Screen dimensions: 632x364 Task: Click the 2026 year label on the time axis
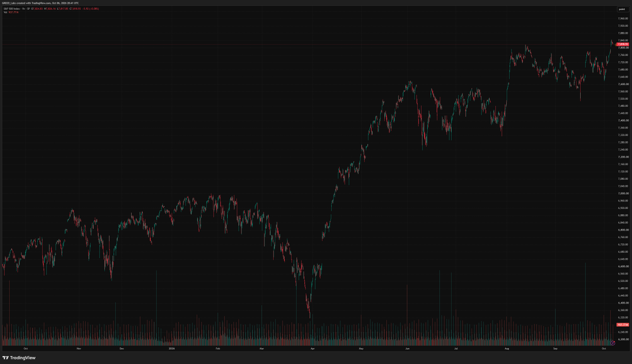click(x=171, y=349)
